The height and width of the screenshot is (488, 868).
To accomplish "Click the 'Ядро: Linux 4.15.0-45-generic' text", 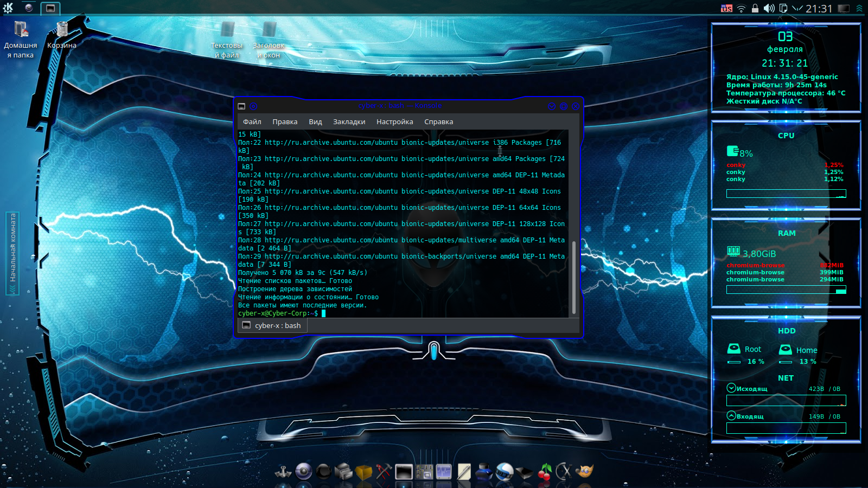I will point(782,77).
